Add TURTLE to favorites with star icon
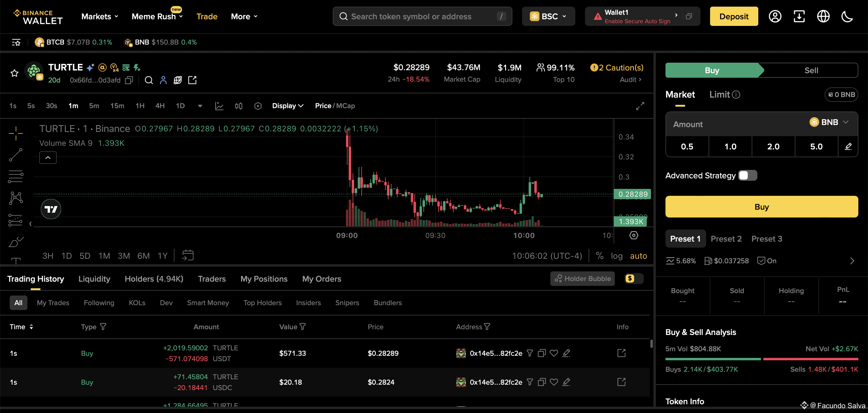 [14, 73]
